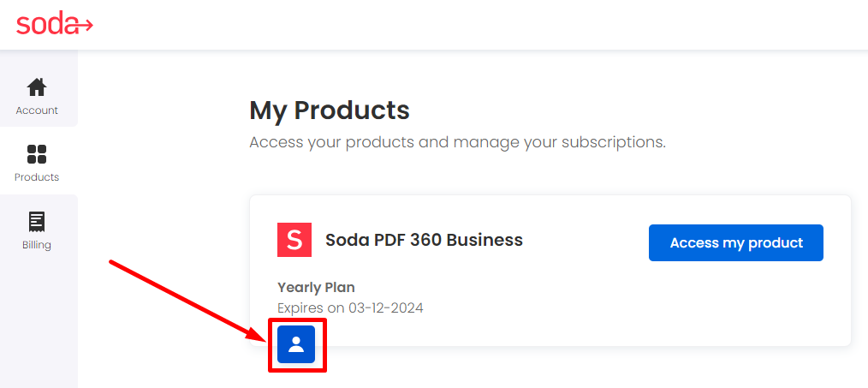
Task: Open Billing via the receipt icon
Action: pos(37,222)
